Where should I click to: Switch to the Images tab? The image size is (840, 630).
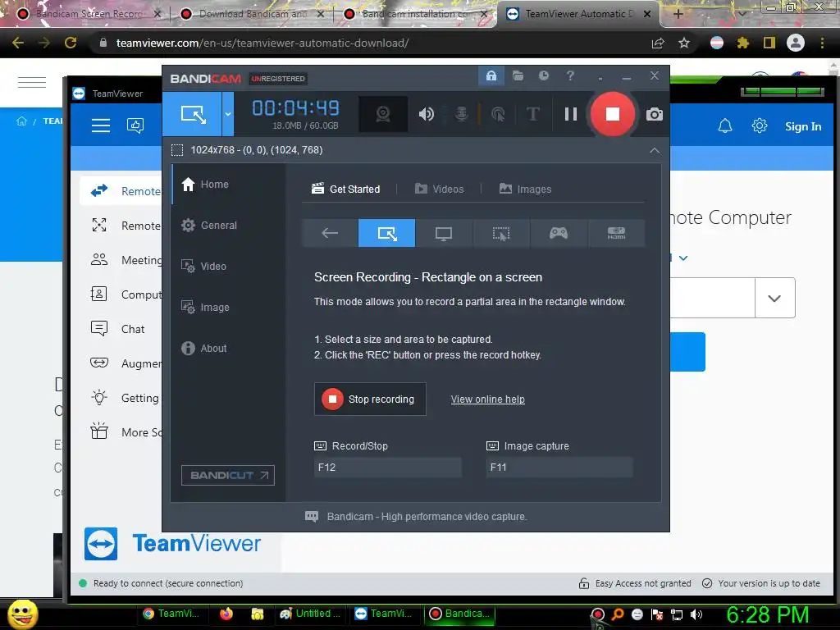click(x=525, y=189)
